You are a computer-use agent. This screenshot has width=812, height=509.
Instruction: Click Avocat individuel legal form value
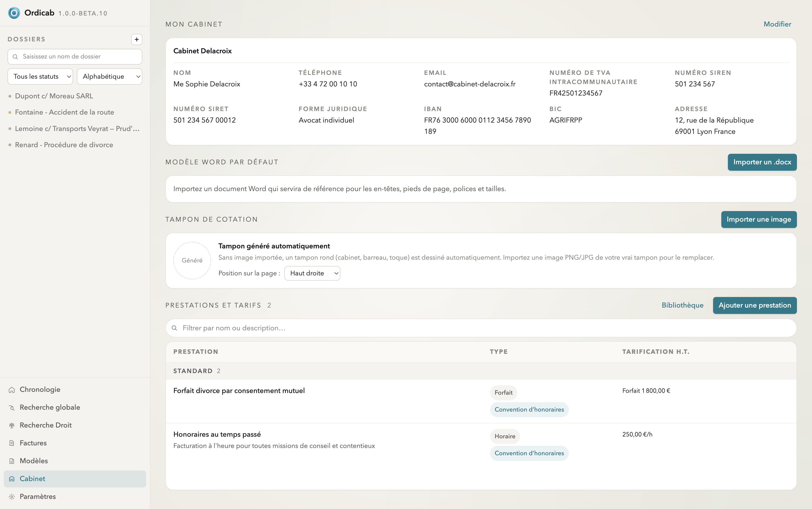coord(326,120)
